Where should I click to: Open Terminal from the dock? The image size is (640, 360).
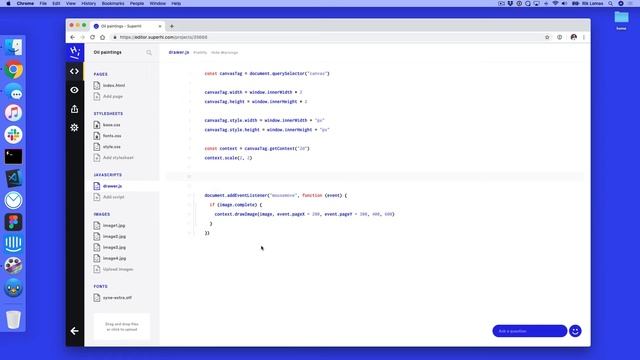13,156
